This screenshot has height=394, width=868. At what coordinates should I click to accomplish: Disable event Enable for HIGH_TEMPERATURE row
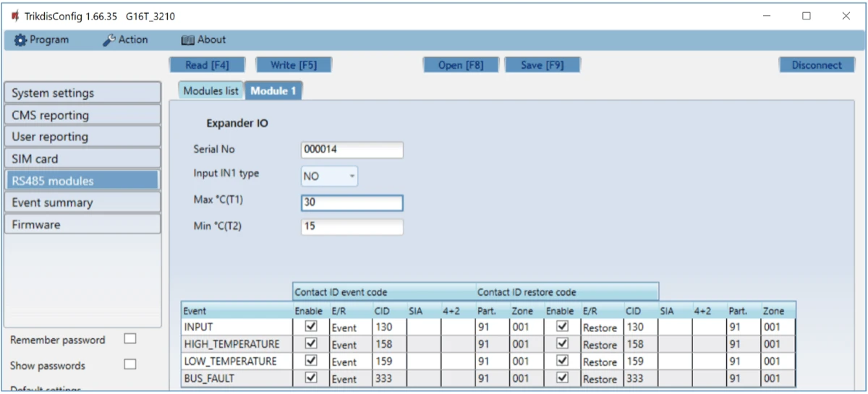[310, 344]
